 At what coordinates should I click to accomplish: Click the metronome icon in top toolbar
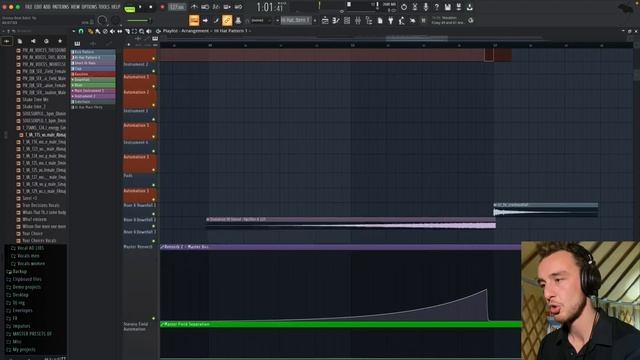[x=194, y=7]
